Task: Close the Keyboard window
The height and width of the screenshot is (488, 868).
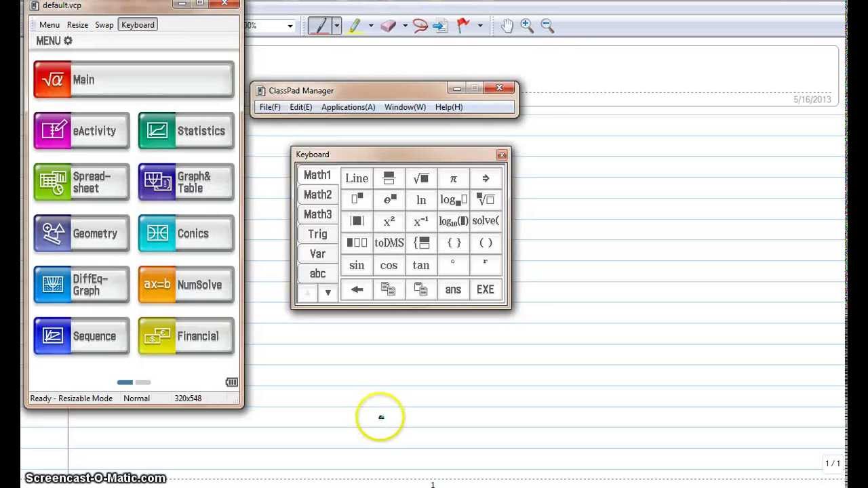Action: [x=501, y=155]
